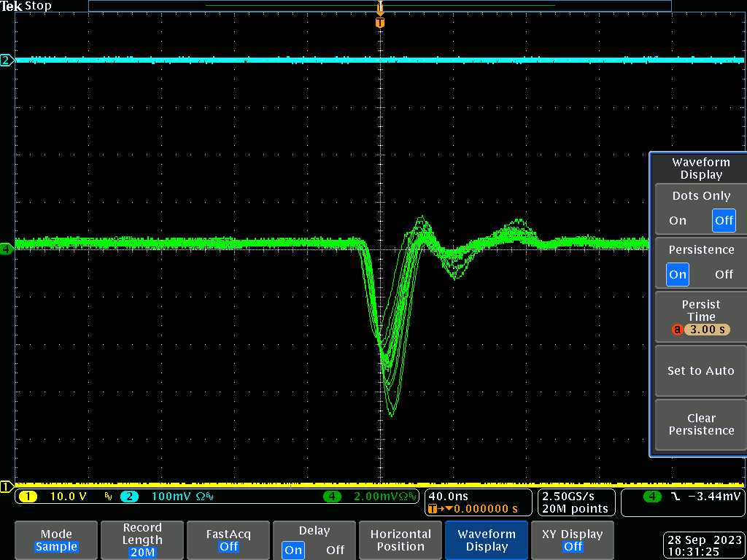Set Persistence to Off
Viewport: 747px width, 560px height.
(724, 274)
